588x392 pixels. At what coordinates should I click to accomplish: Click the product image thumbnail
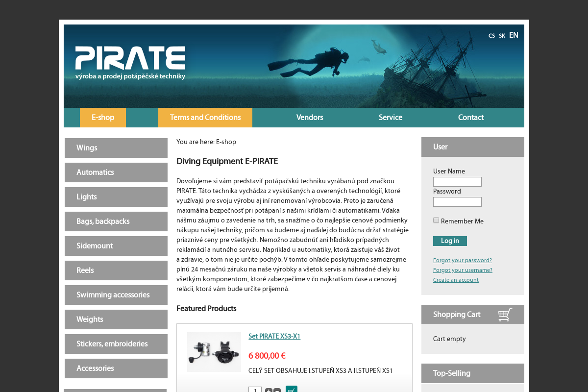(x=214, y=351)
